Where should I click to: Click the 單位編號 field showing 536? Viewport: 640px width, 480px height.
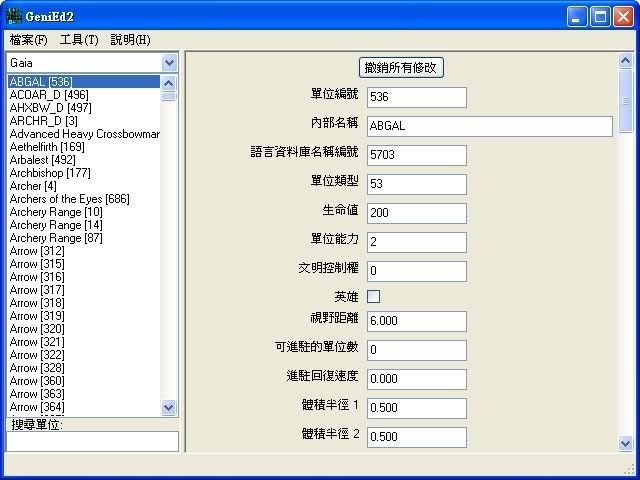coord(417,97)
